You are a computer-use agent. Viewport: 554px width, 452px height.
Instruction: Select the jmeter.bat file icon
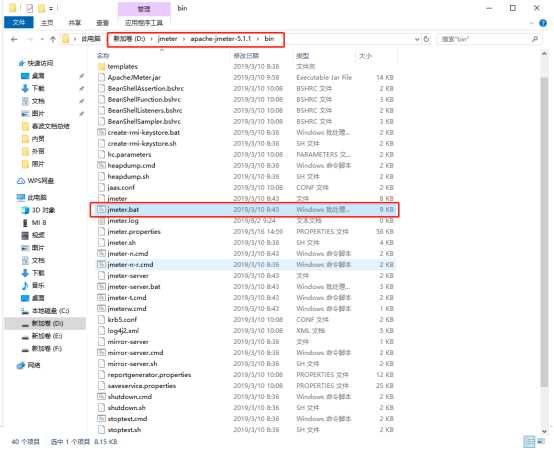coord(101,210)
